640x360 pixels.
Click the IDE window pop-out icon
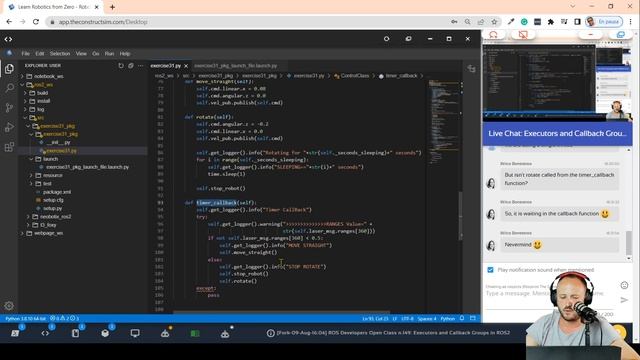point(408,39)
